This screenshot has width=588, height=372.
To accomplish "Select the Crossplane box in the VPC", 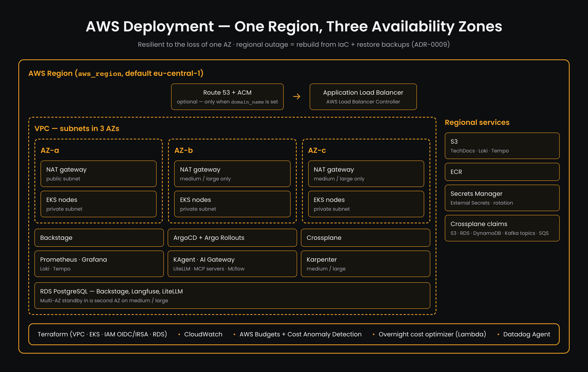I will click(x=366, y=238).
